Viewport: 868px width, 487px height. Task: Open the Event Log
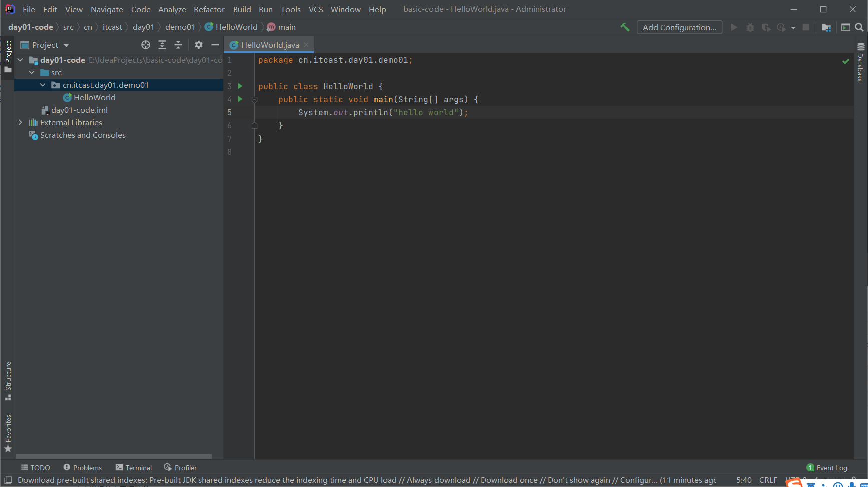[x=827, y=467]
